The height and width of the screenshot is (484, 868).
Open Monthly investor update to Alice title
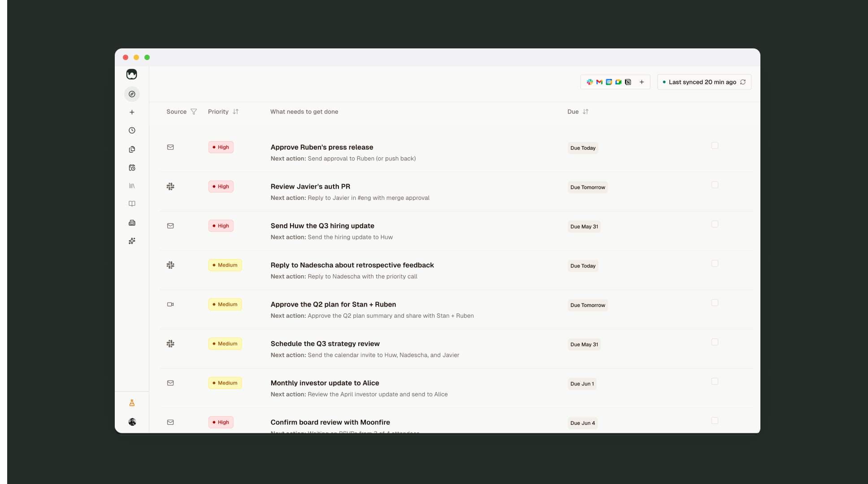coord(325,383)
